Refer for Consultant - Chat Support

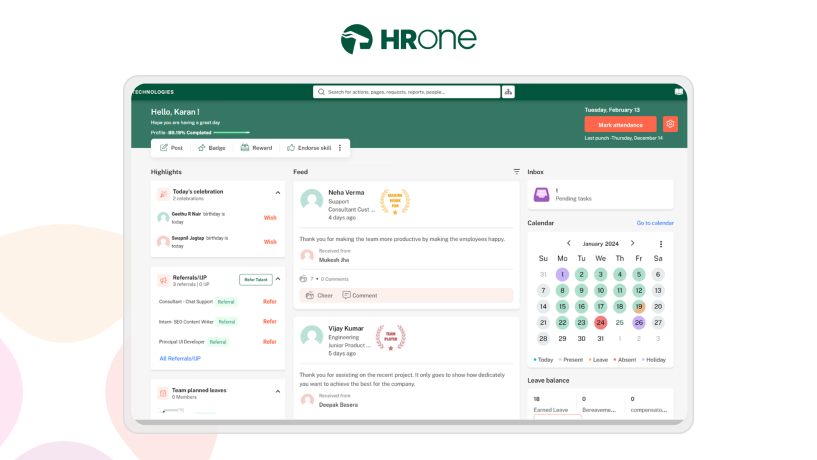[269, 302]
